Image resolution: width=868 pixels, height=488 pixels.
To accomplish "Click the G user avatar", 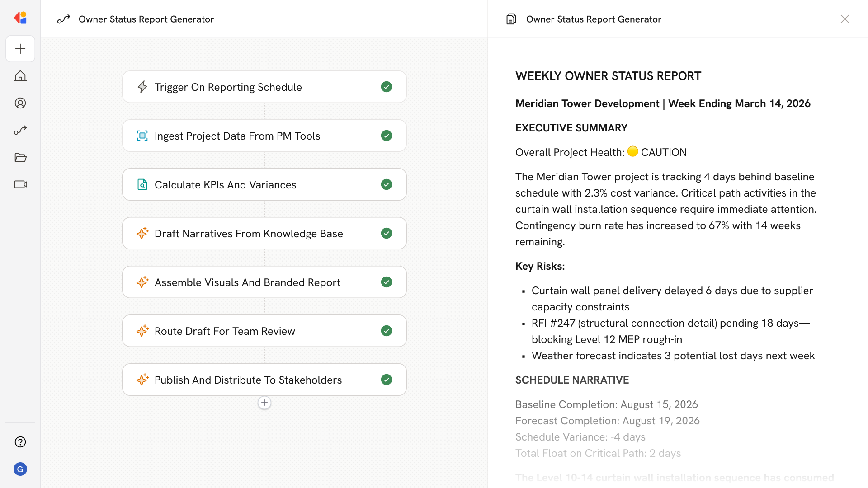I will click(20, 469).
